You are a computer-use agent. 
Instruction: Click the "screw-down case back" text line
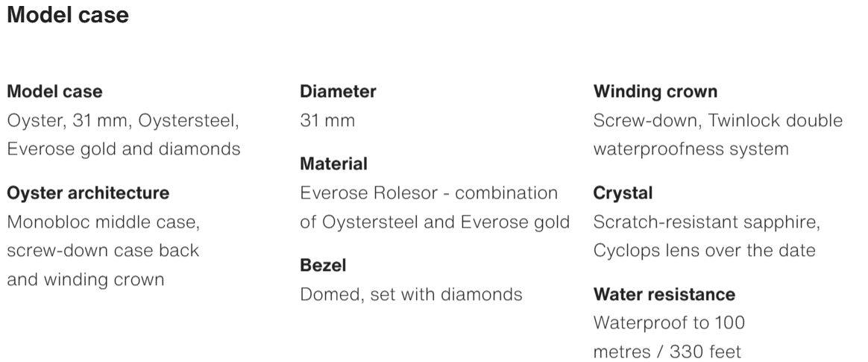103,250
